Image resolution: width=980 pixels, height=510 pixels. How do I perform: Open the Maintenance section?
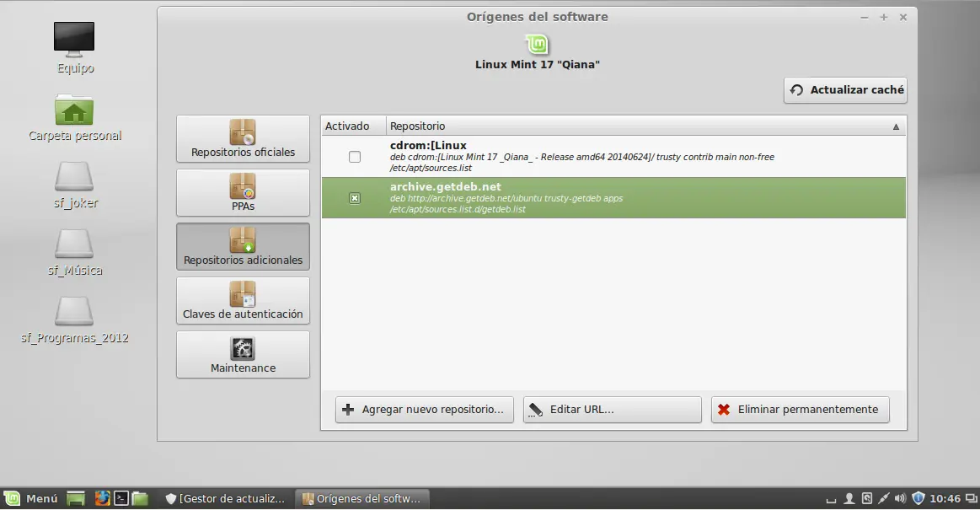click(x=244, y=354)
